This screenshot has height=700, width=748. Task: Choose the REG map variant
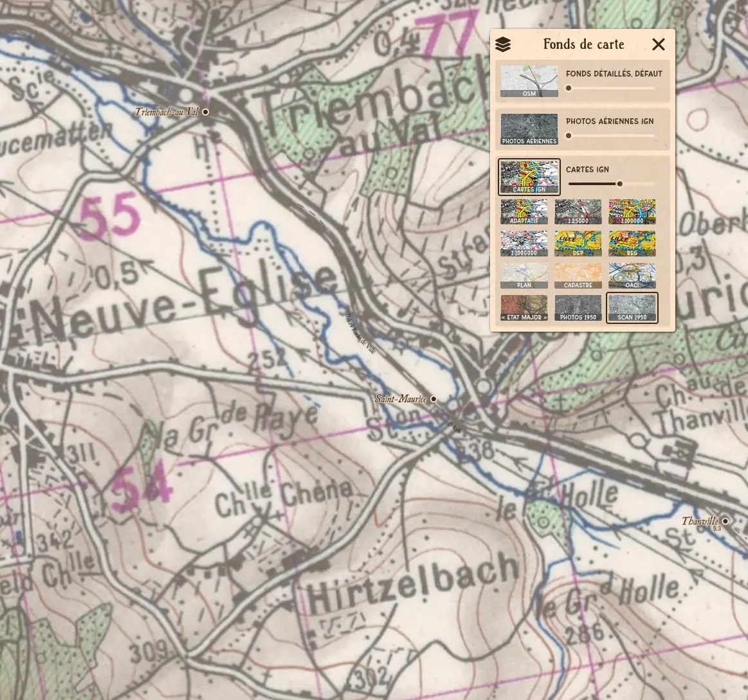[x=632, y=244]
